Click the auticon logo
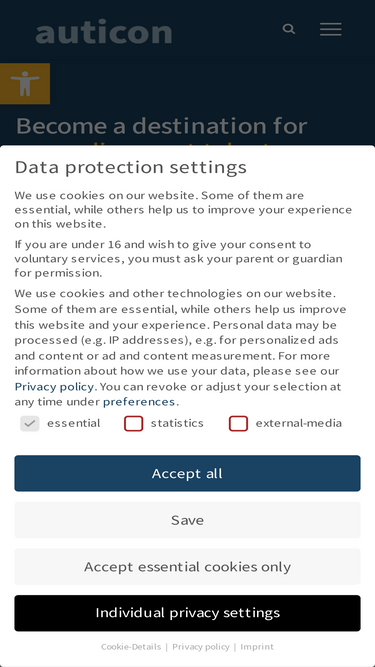The image size is (375, 667). click(x=104, y=31)
